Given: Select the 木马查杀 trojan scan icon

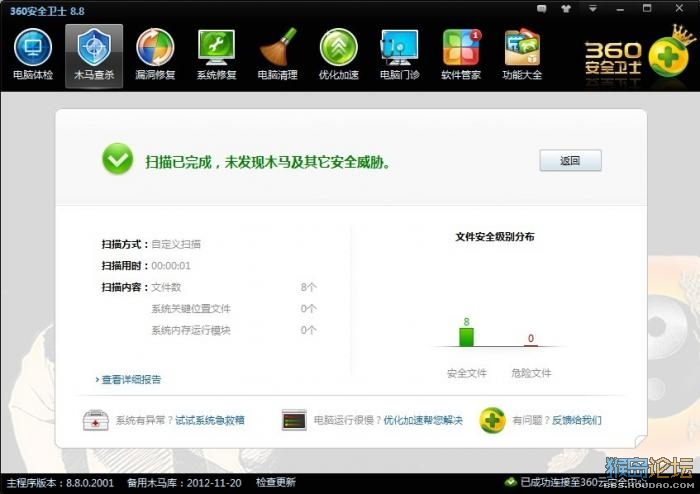Looking at the screenshot, I should 94,55.
